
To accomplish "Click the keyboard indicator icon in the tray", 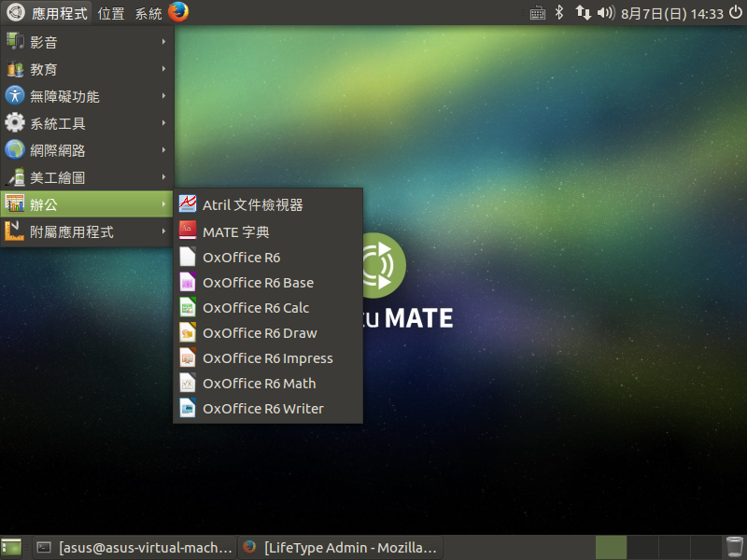I will pos(538,13).
